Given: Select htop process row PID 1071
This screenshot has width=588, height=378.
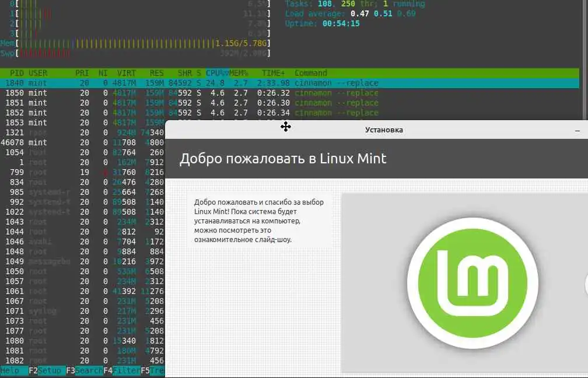Looking at the screenshot, I should pyautogui.click(x=82, y=311).
